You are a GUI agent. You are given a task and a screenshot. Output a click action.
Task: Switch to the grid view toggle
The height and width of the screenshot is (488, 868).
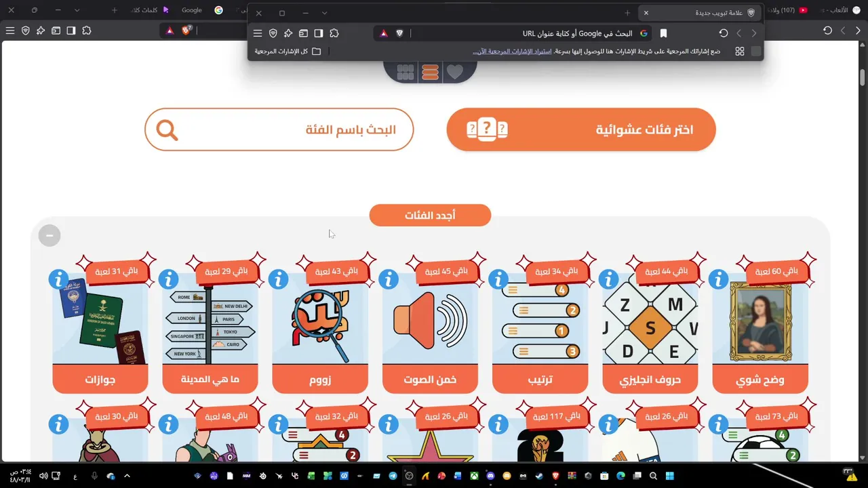click(x=406, y=73)
